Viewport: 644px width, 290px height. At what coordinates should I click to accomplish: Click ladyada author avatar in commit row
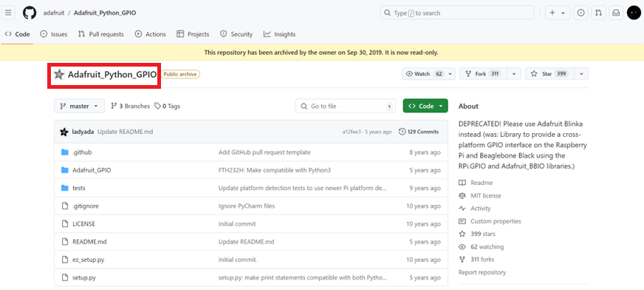pos(64,132)
